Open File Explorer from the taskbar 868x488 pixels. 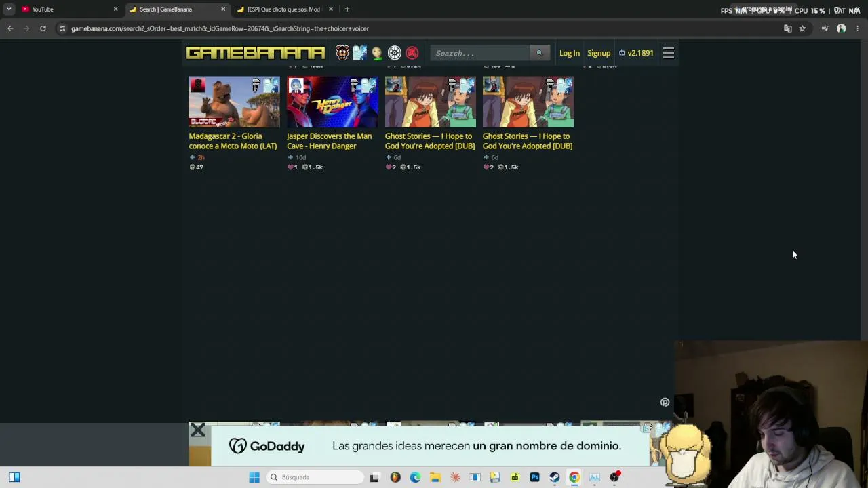(x=435, y=477)
